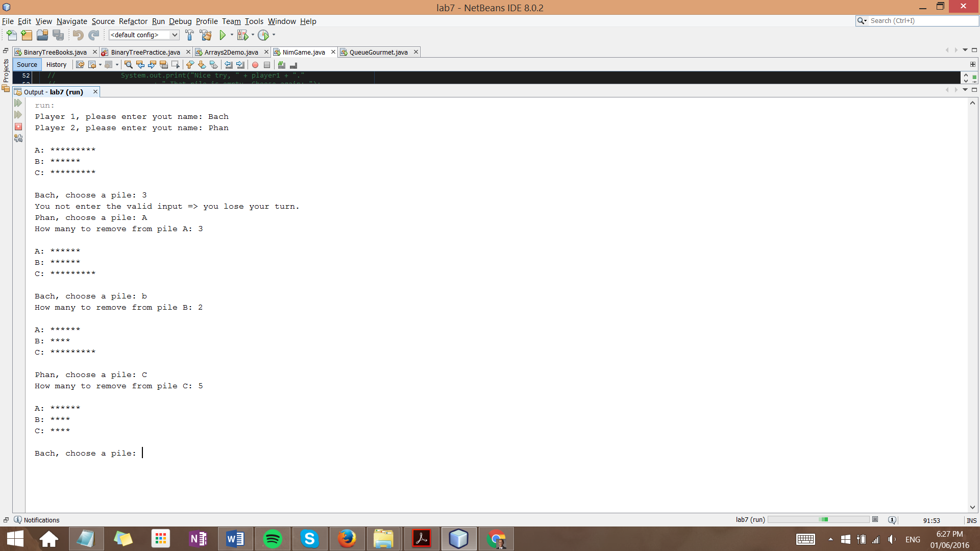Click the History button
The width and height of the screenshot is (980, 551).
tap(56, 65)
